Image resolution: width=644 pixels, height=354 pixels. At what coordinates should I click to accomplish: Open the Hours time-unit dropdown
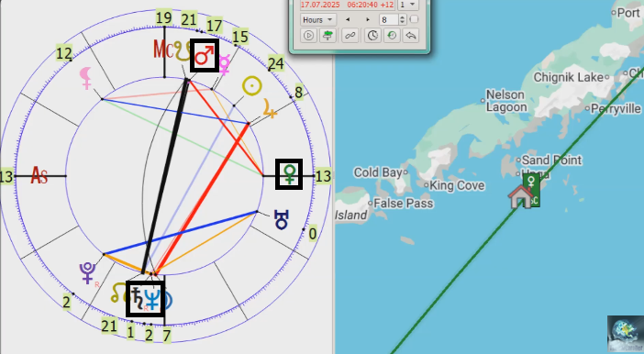tap(318, 19)
